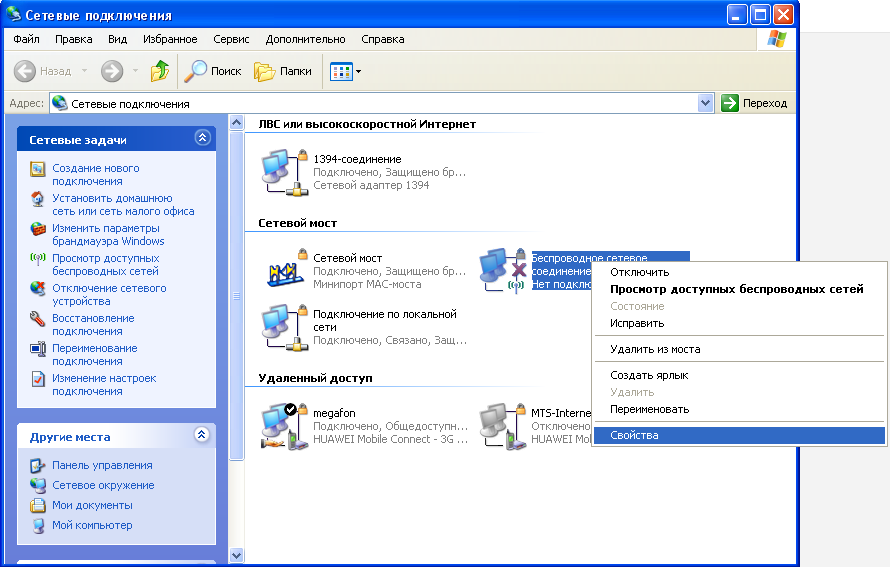
Task: Click Переименование подключения link
Action: [95, 355]
